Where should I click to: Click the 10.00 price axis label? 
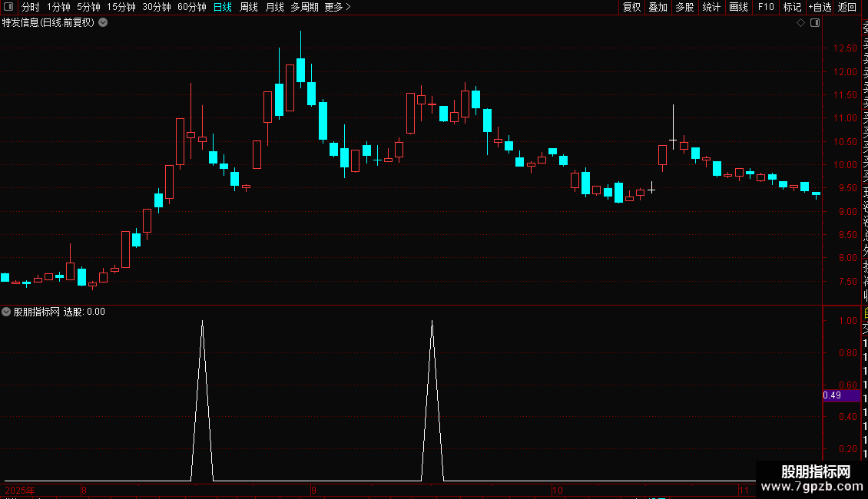(845, 165)
